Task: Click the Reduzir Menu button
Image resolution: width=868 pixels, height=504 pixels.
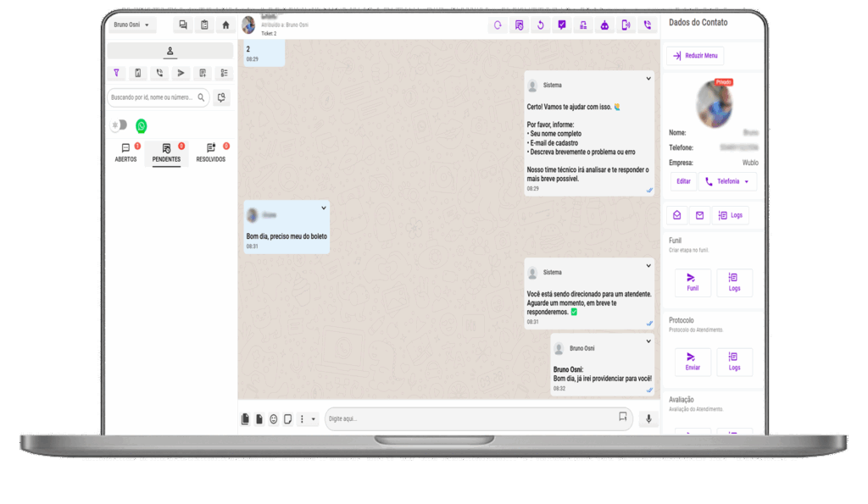Action: coord(695,56)
